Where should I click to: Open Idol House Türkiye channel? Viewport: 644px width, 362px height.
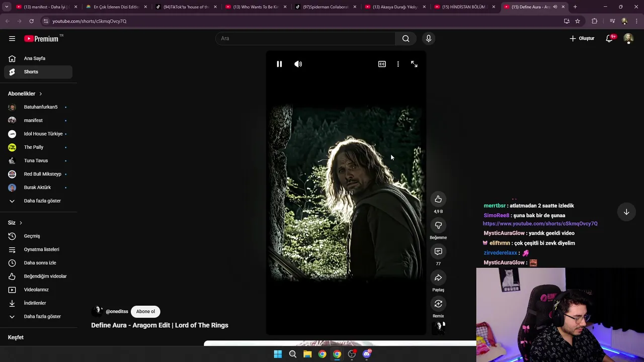[38, 134]
